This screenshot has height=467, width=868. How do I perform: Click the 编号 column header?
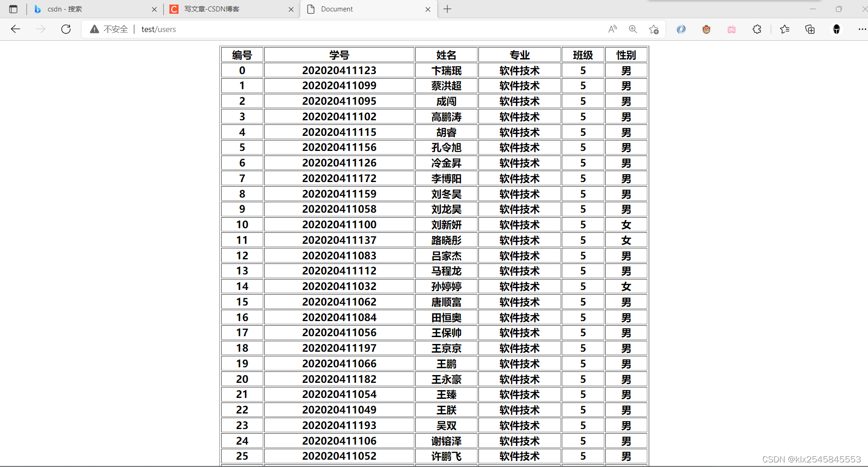(x=242, y=55)
